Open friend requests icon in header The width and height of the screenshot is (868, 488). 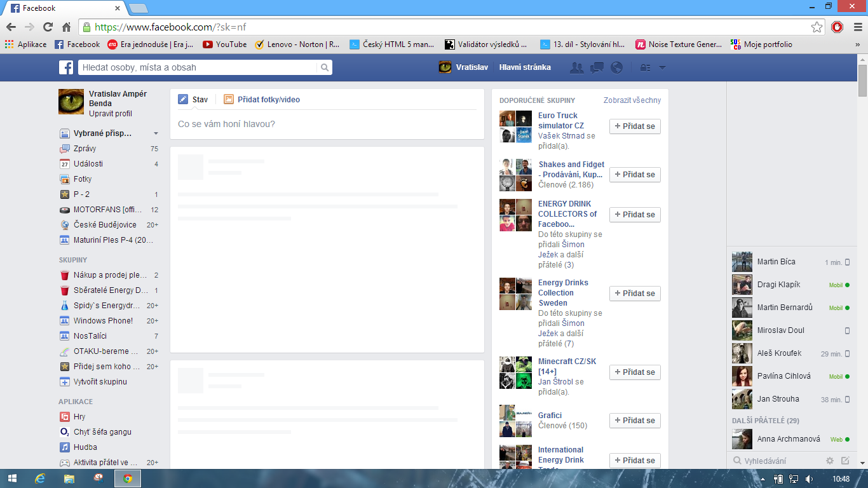coord(577,67)
